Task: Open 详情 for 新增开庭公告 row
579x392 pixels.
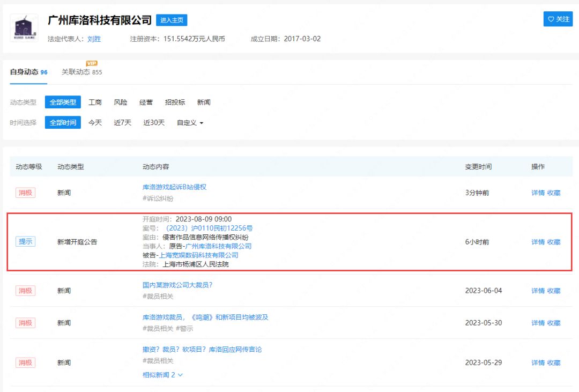Action: 538,242
